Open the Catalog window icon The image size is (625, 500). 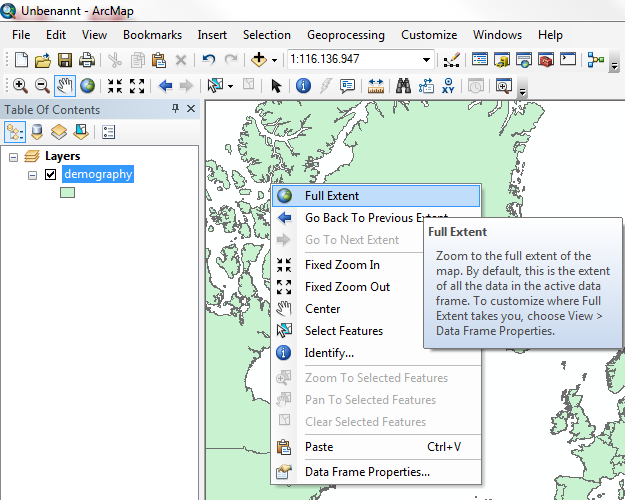click(x=502, y=60)
